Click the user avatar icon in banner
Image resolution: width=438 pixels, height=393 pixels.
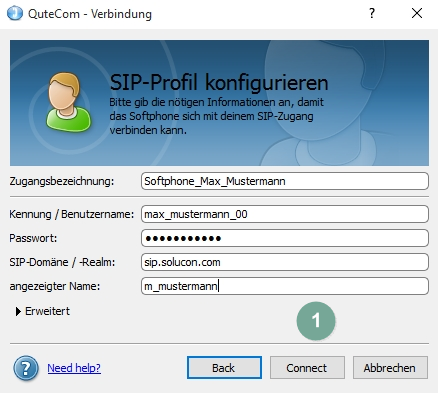tap(69, 102)
